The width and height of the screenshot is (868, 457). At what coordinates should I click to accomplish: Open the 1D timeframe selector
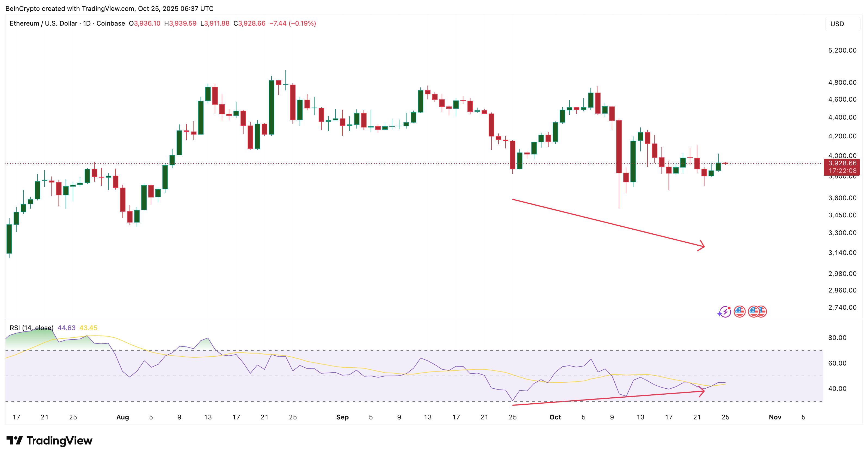[87, 24]
